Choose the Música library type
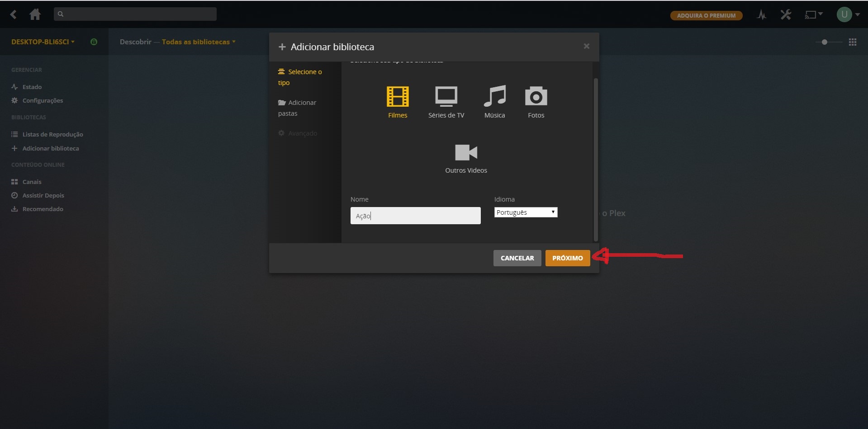Viewport: 868px width, 429px height. pos(494,102)
